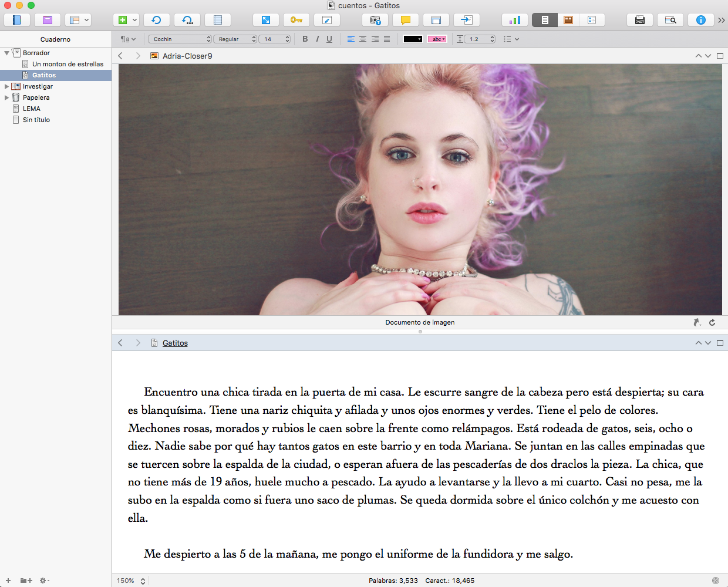Click the green add document button
The width and height of the screenshot is (728, 587).
123,20
